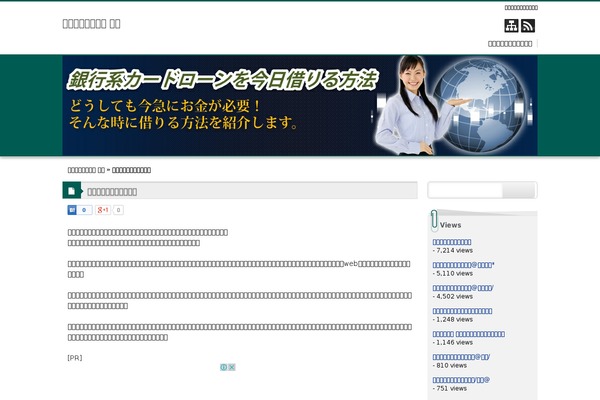Click the Google +1 button
Viewport: 600px width, 400px height.
(103, 210)
